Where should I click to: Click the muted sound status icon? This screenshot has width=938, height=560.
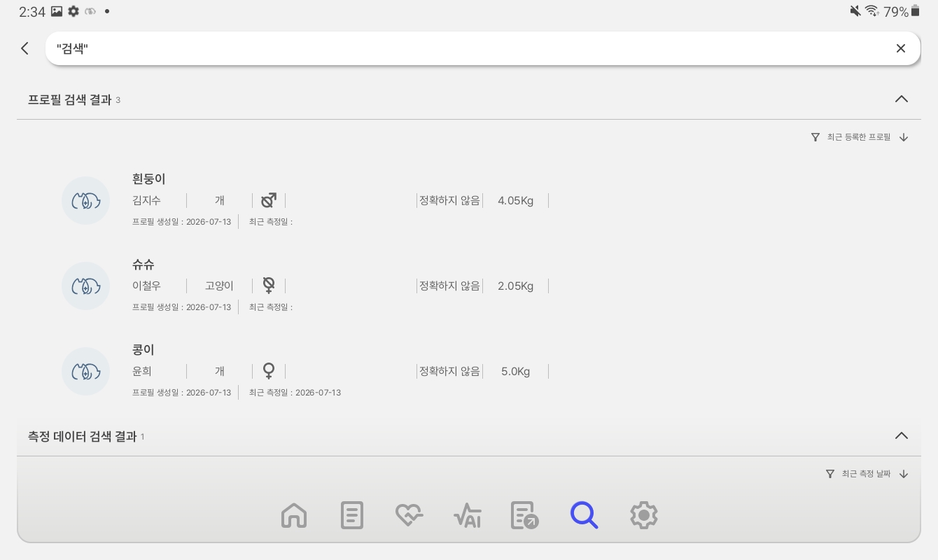[x=855, y=10]
